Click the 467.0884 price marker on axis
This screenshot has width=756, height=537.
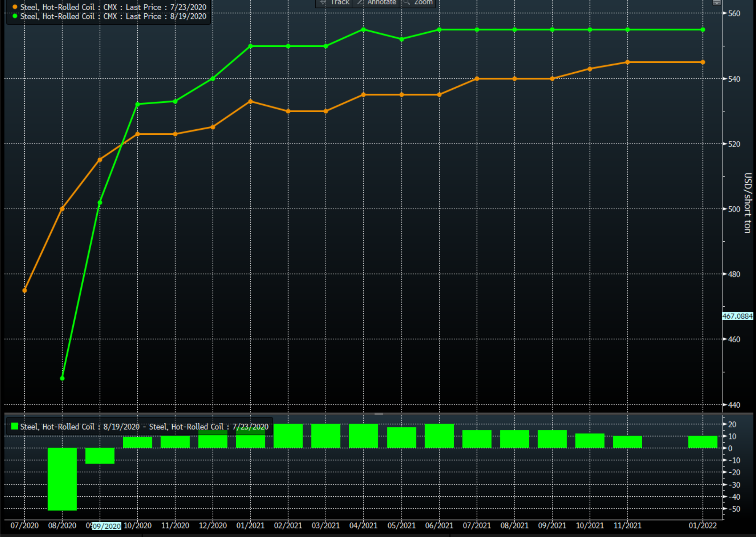tap(737, 316)
